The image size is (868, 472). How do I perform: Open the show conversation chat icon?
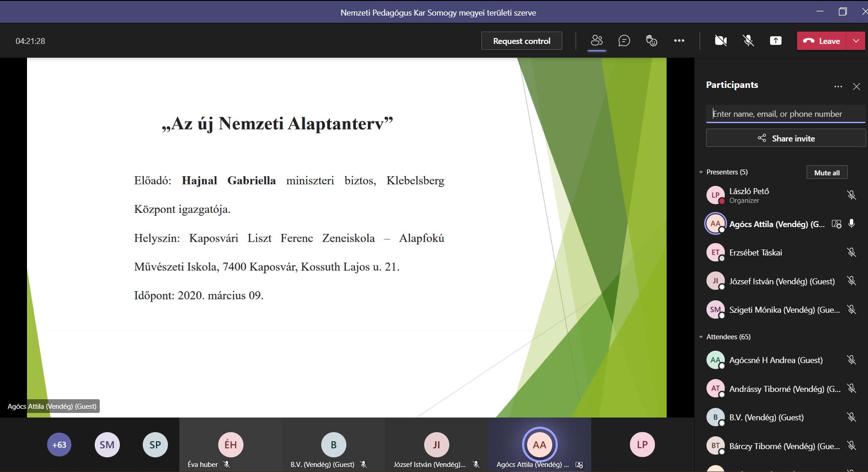(624, 41)
